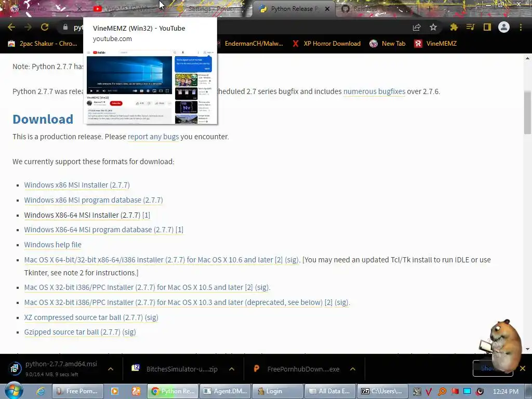
Task: Open the share this page icon
Action: click(x=417, y=28)
